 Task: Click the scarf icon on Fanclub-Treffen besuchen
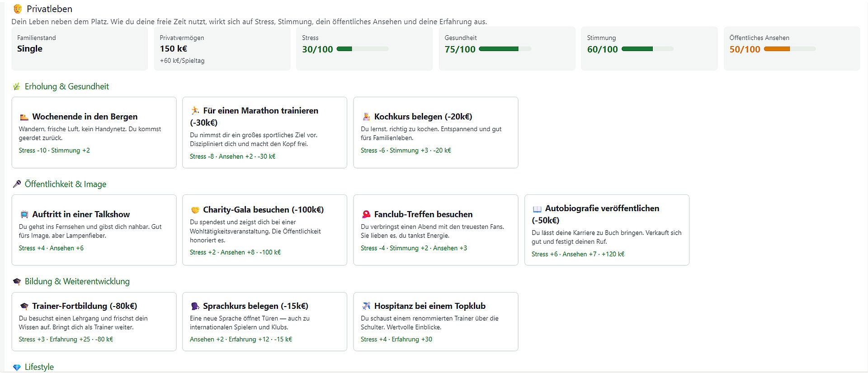pyautogui.click(x=366, y=215)
